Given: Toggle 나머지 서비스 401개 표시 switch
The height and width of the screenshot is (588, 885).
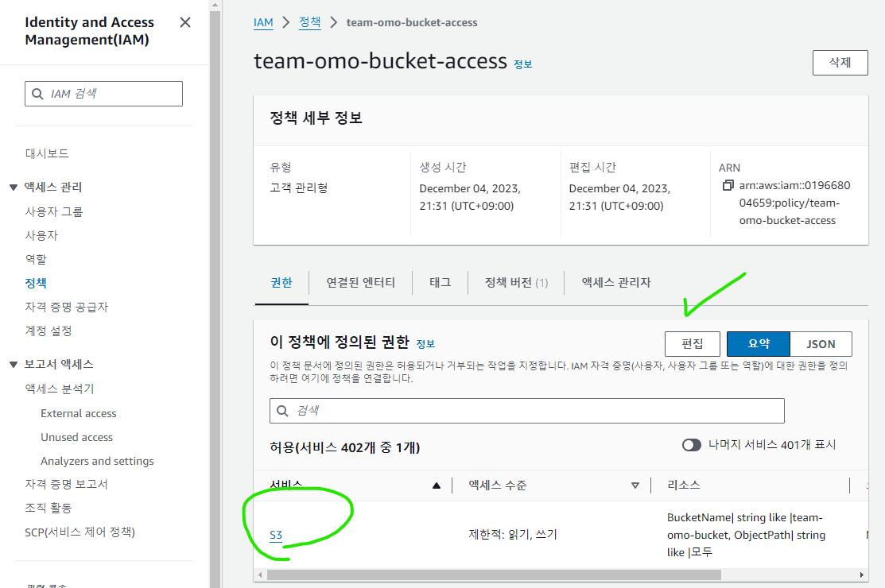Looking at the screenshot, I should point(692,445).
